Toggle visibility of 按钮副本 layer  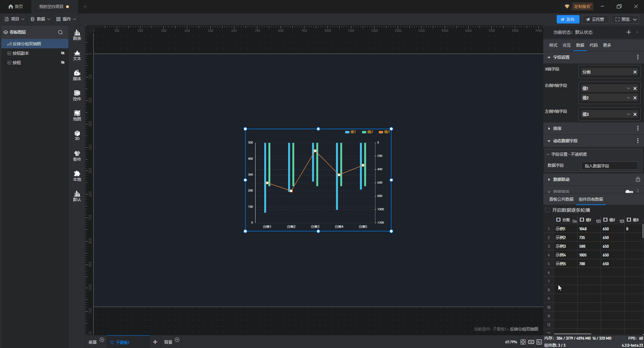(62, 53)
